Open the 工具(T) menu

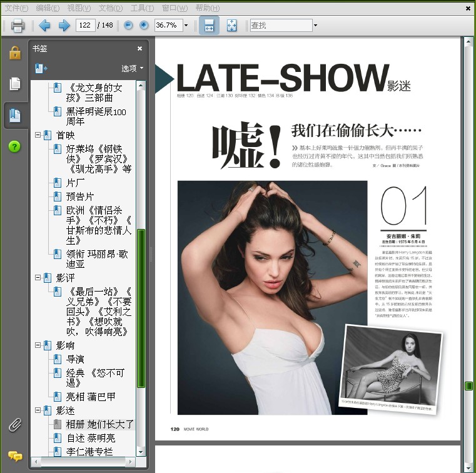[142, 8]
